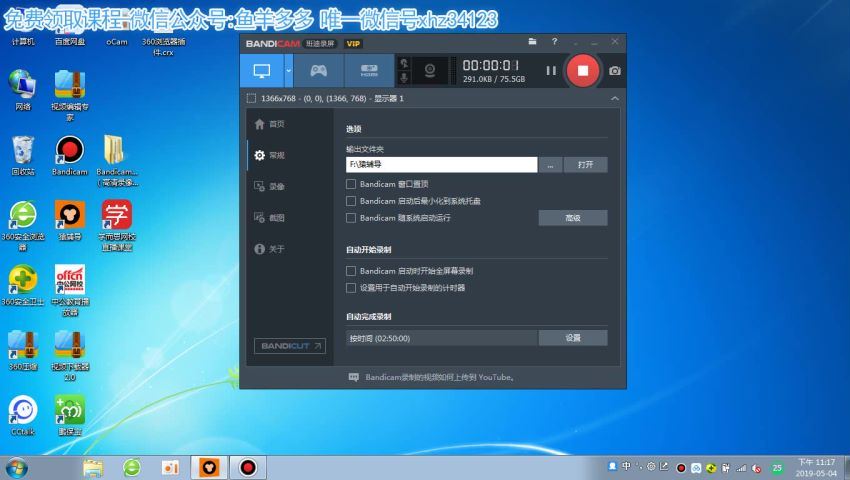Enable start fullscreen recording on Bandicam launch

click(351, 271)
